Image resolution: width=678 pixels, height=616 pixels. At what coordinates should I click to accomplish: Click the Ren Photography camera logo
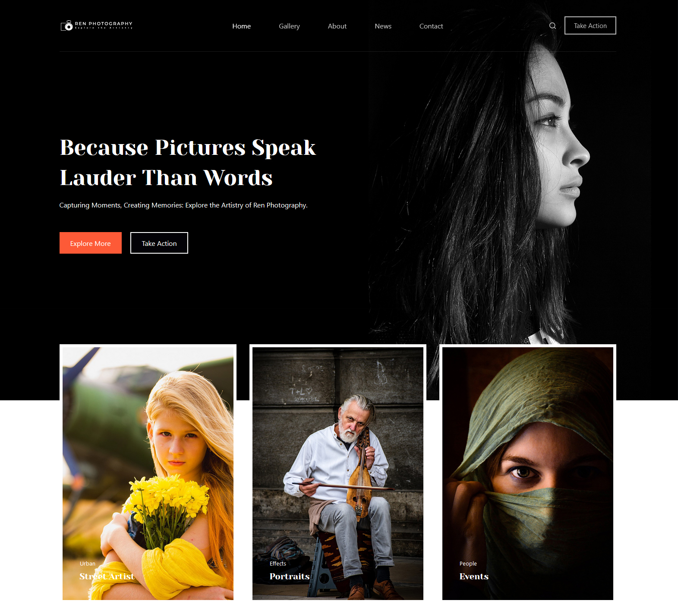click(x=97, y=25)
